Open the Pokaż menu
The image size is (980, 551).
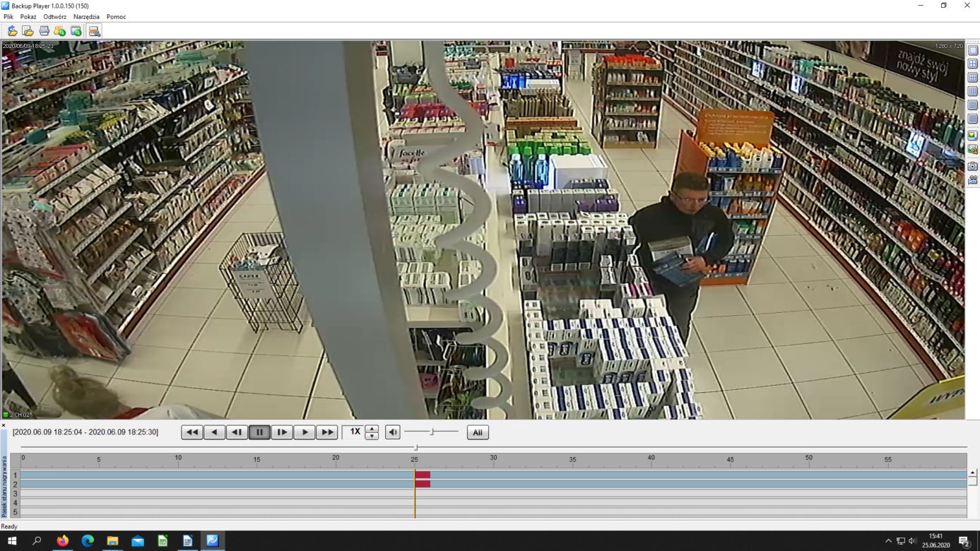point(28,16)
